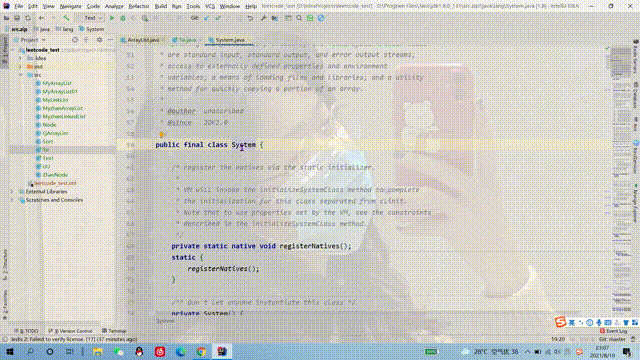Click the Sogou input method S icon

(560, 322)
